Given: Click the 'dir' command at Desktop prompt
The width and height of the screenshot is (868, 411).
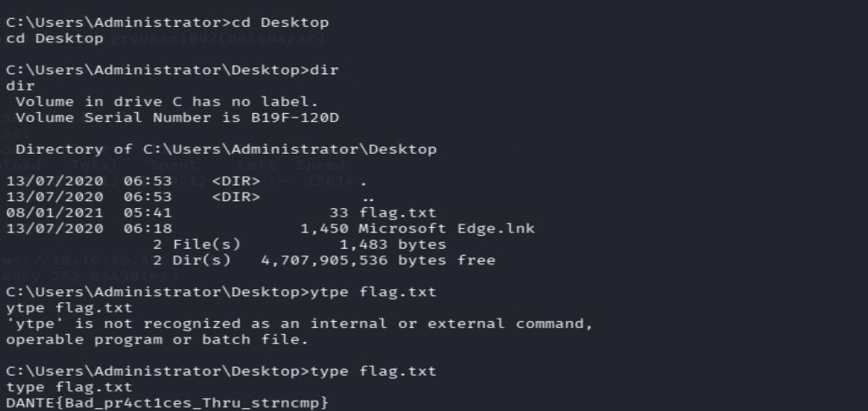Looking at the screenshot, I should [x=324, y=70].
